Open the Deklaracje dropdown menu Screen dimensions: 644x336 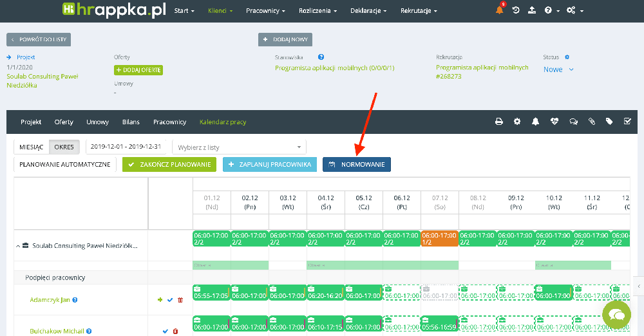368,11
